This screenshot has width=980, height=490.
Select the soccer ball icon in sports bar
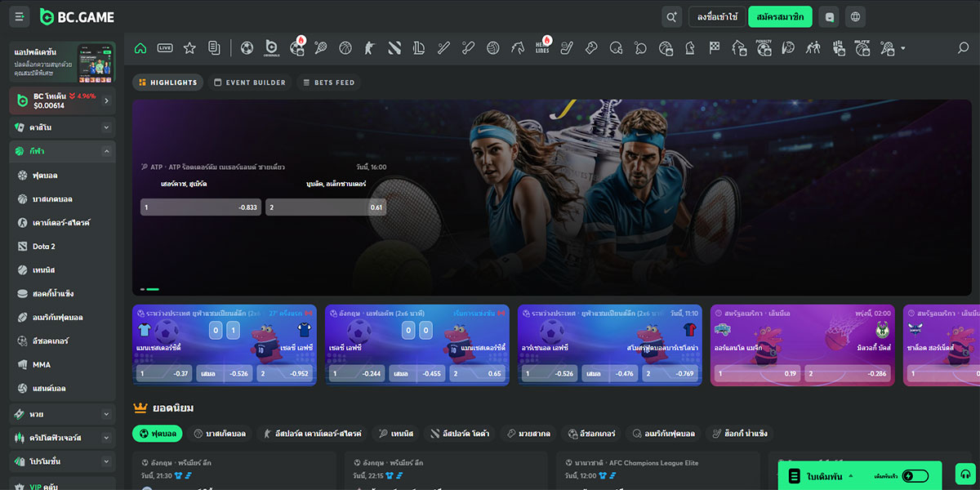247,48
